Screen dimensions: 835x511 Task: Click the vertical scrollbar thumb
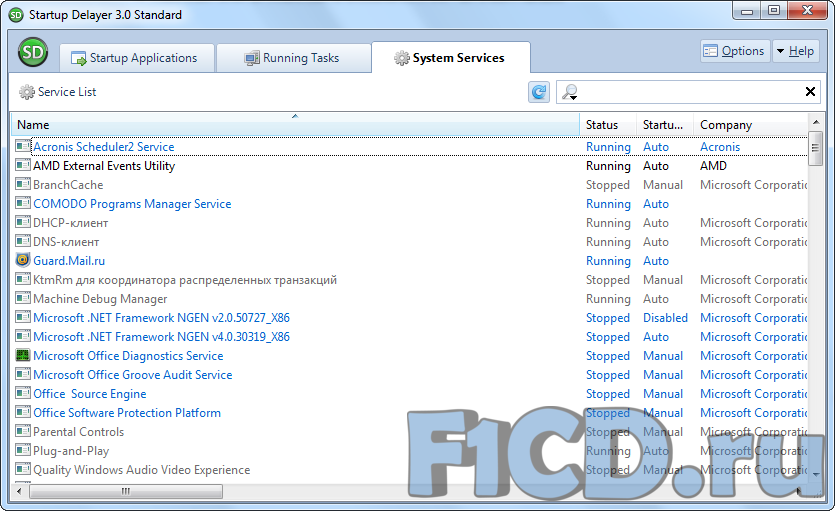[x=815, y=148]
